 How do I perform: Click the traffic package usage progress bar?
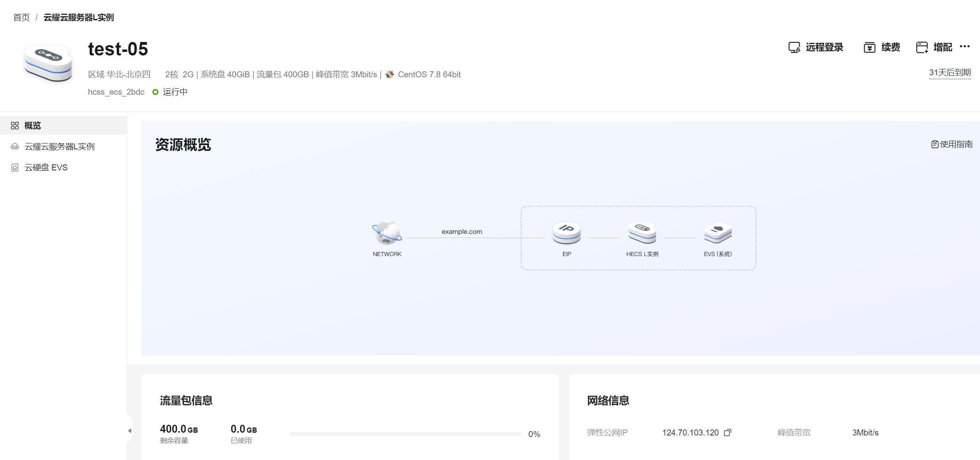pos(405,434)
